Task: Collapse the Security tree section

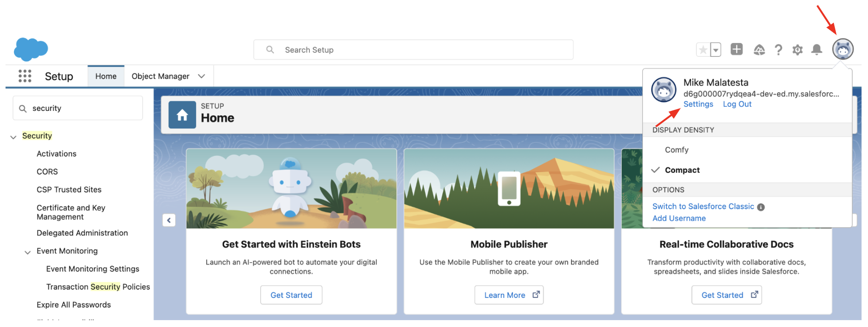Action: 13,137
